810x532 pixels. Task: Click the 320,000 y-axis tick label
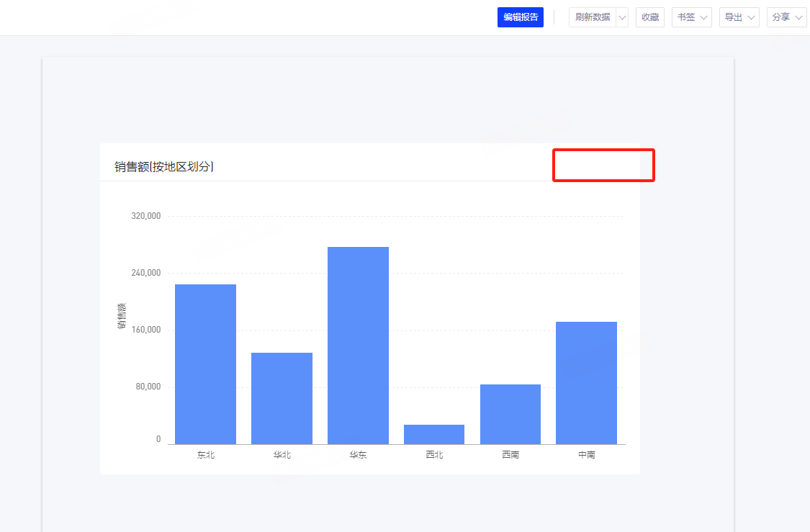pos(146,216)
